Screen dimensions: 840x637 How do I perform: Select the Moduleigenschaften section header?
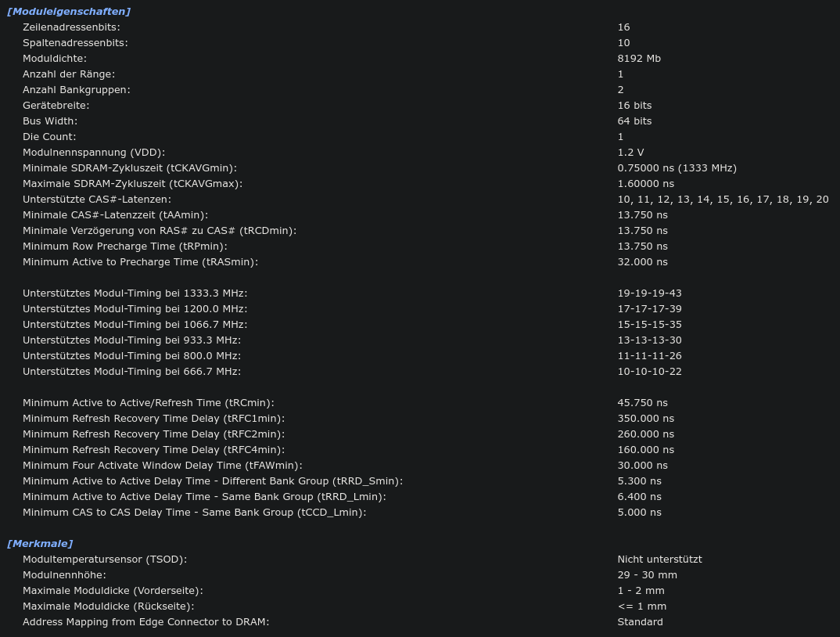coord(69,11)
